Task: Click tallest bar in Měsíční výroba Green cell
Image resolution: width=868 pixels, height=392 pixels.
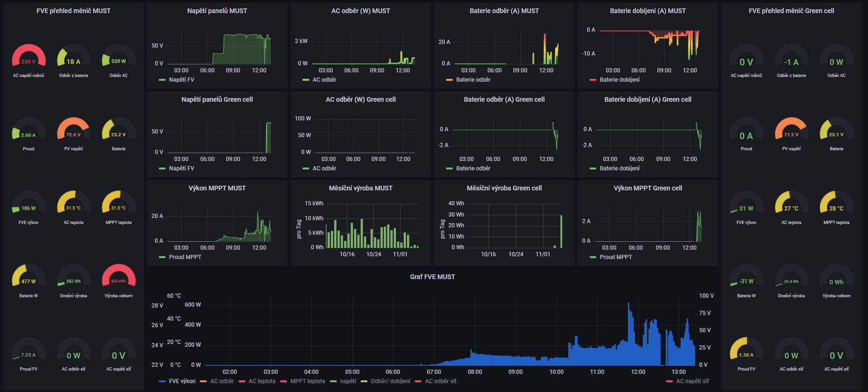Action: tap(561, 231)
